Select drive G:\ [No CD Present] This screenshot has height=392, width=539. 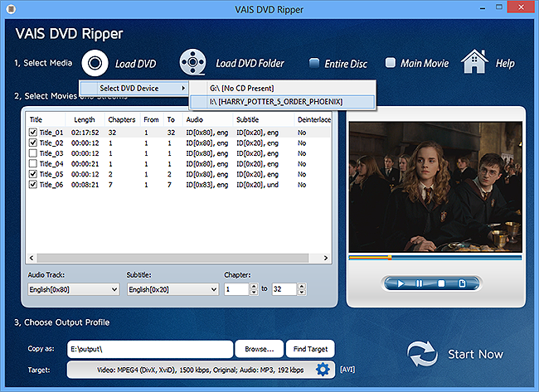(x=282, y=89)
